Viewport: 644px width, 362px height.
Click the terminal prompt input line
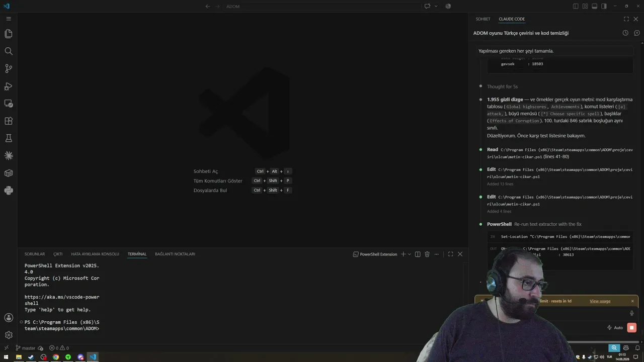62,325
